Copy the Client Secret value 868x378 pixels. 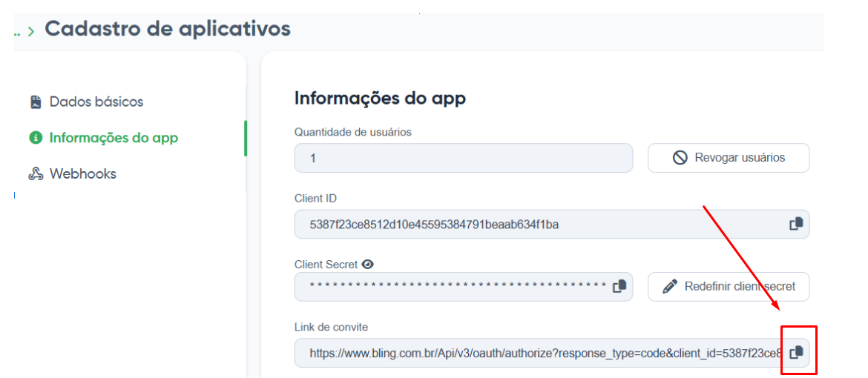pos(619,286)
